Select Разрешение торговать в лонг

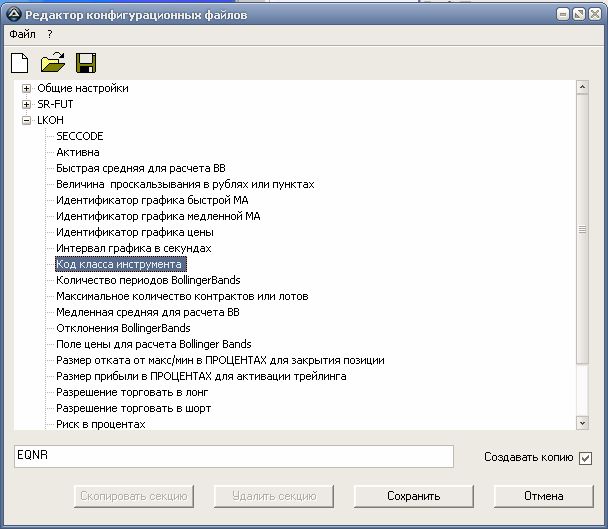pyautogui.click(x=132, y=392)
